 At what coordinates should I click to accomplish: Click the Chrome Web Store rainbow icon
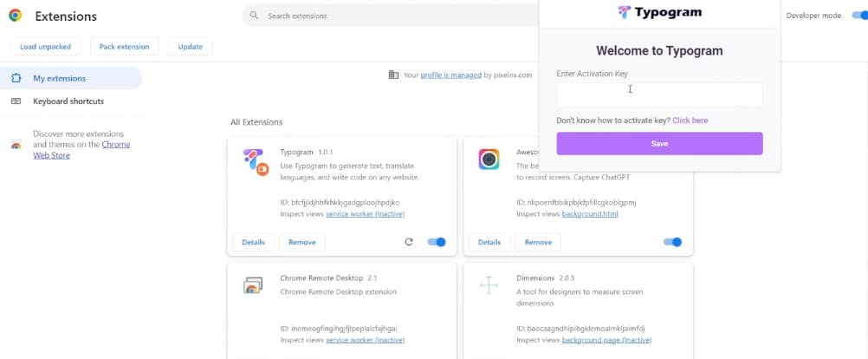(16, 145)
